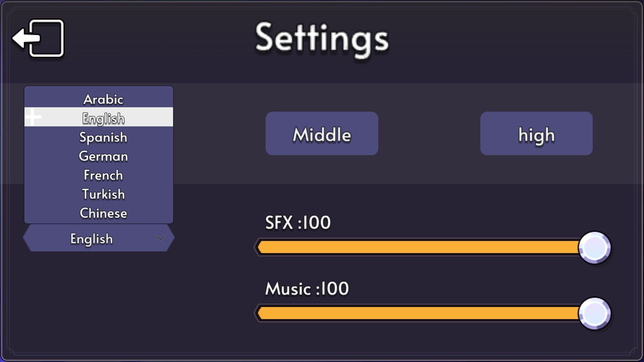Click the Music :100 label
This screenshot has height=362, width=644.
(x=307, y=289)
